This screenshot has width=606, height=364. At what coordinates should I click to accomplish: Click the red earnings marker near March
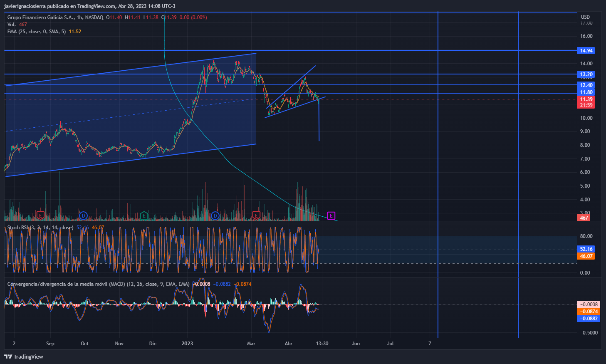coord(256,215)
